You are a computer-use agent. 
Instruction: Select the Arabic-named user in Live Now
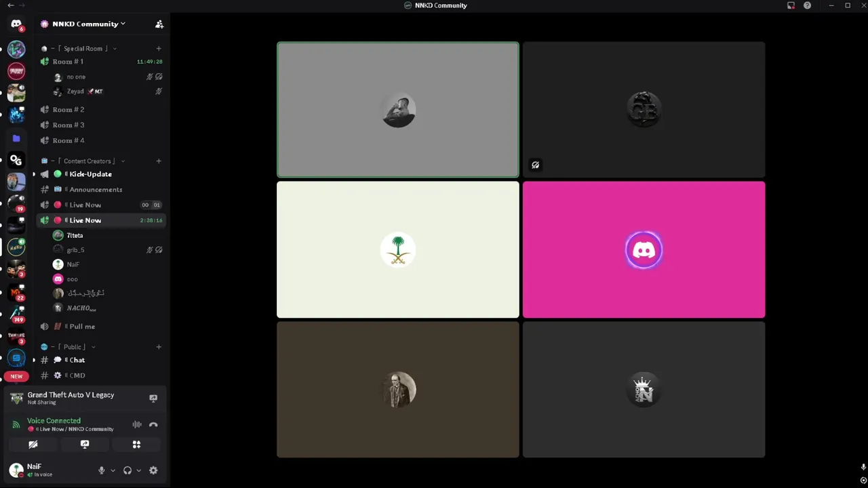tap(107, 293)
